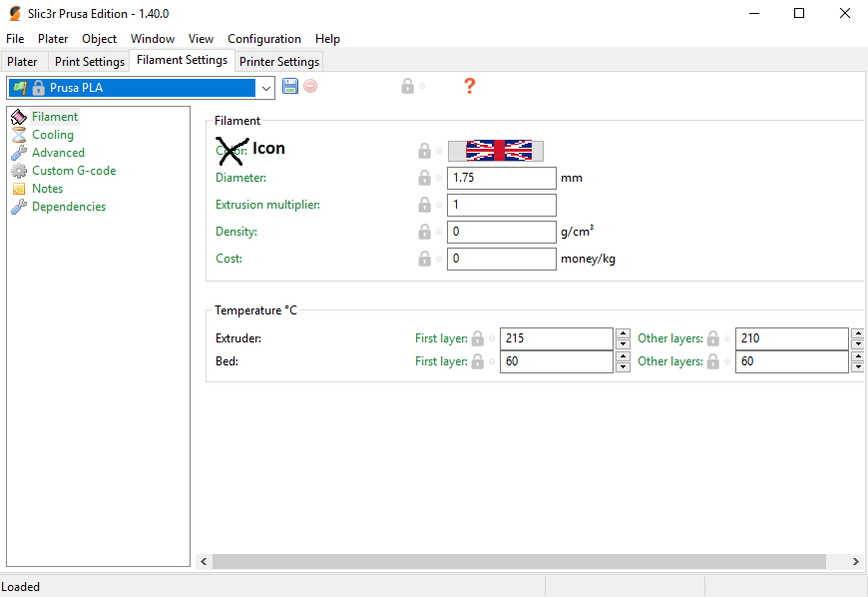Click the lock icon for Extrusion multiplier
Screen dimensions: 868x597
point(425,205)
